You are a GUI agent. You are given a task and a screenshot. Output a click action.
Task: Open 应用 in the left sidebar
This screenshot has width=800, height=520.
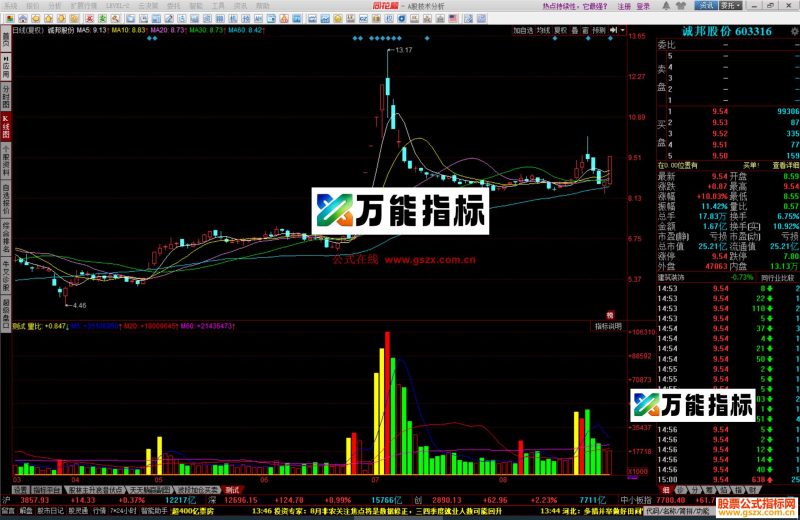tap(6, 66)
